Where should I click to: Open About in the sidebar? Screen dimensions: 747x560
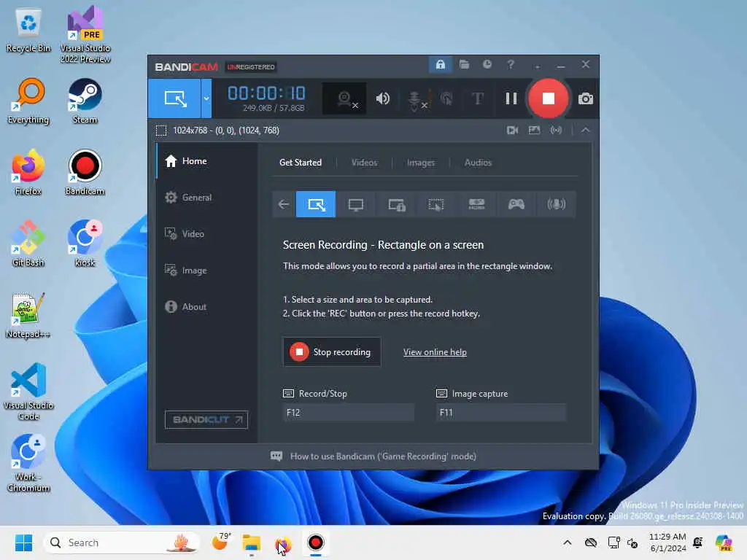tap(206, 307)
